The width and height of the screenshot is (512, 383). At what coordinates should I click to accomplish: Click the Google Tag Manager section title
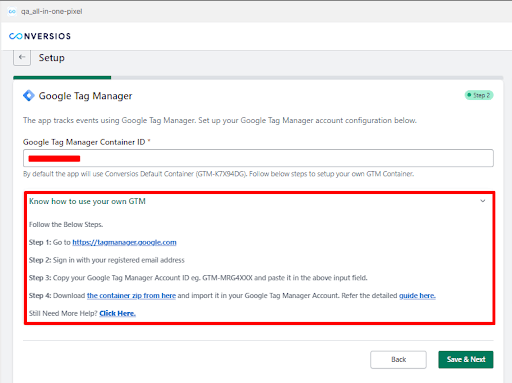point(85,96)
